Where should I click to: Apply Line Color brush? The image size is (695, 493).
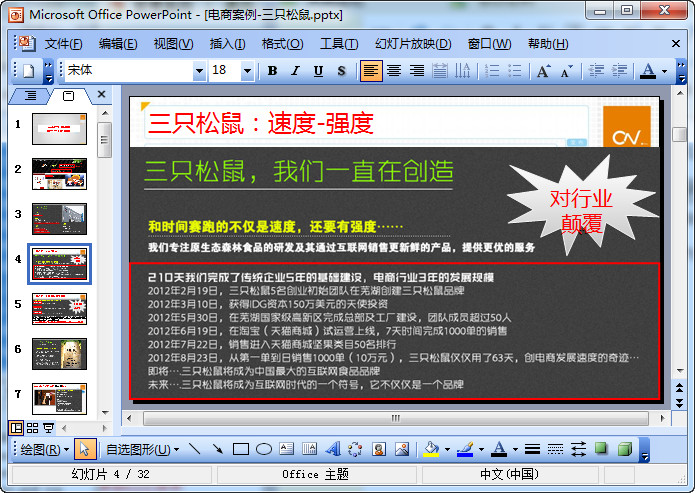(x=465, y=450)
